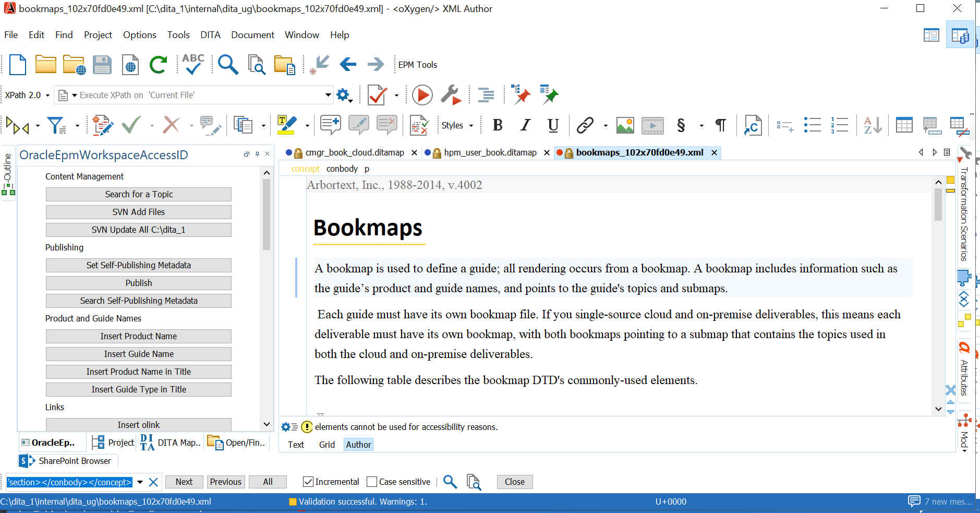This screenshot has height=513, width=980.
Task: Accept tracked change with green check icon
Action: coord(131,125)
